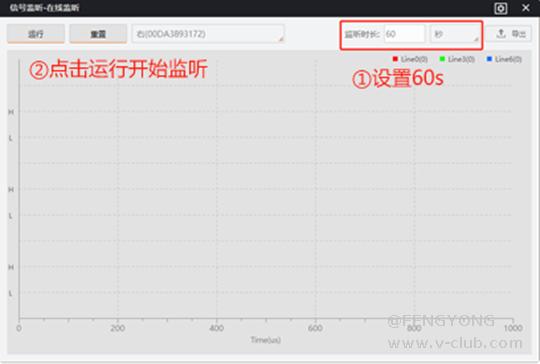Open the device dropdown showing 00DA3893172
Screen dimensions: 540x364
click(x=208, y=34)
